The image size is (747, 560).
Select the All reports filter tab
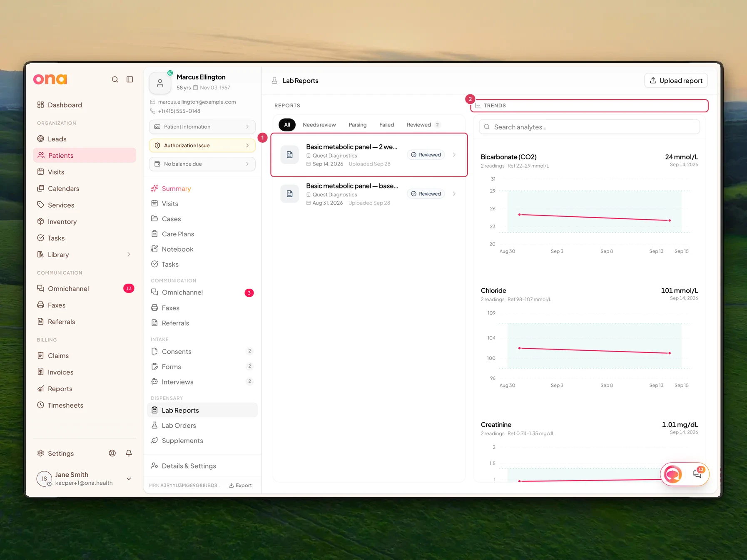pos(287,125)
